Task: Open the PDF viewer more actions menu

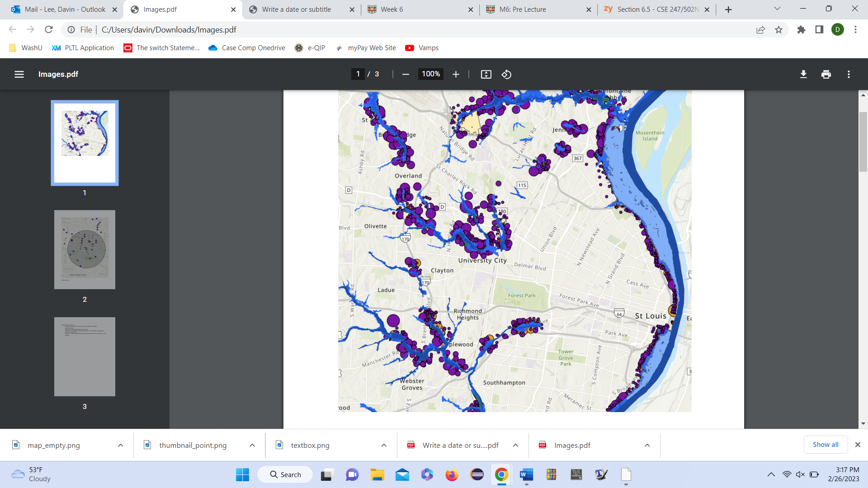Action: (x=849, y=74)
